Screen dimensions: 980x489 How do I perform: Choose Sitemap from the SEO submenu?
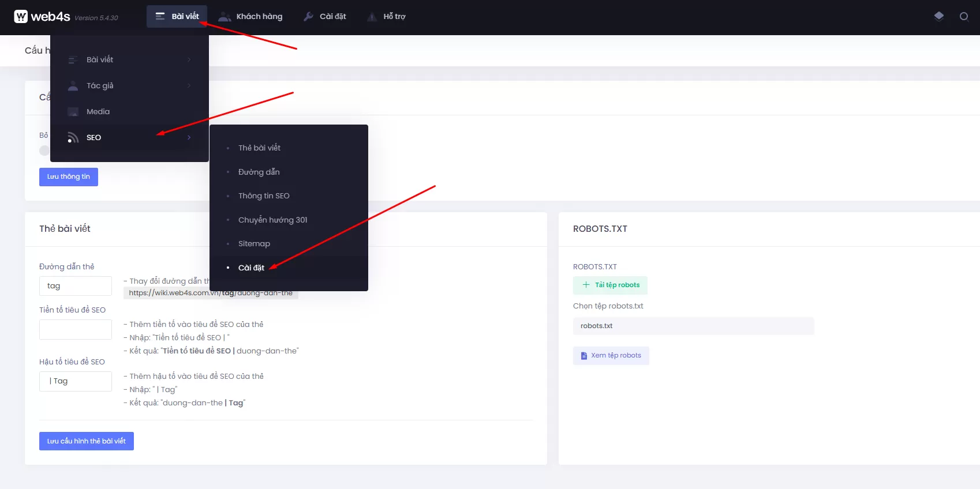254,244
